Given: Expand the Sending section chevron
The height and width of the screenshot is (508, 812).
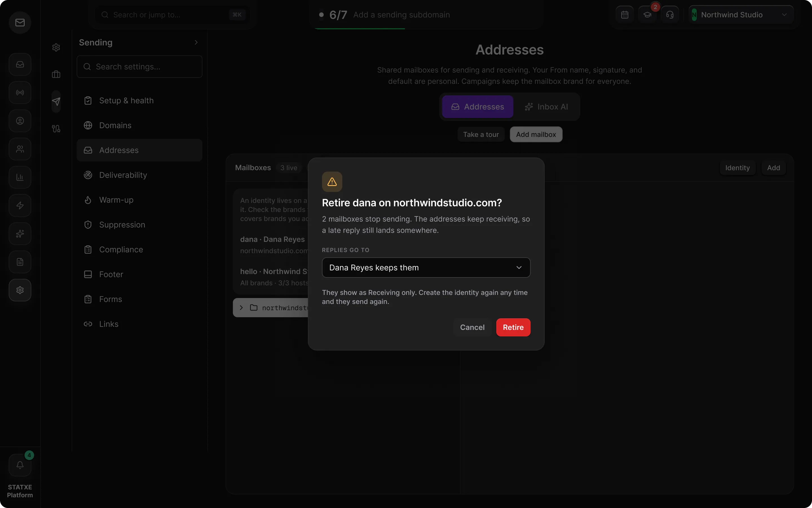Looking at the screenshot, I should tap(196, 42).
